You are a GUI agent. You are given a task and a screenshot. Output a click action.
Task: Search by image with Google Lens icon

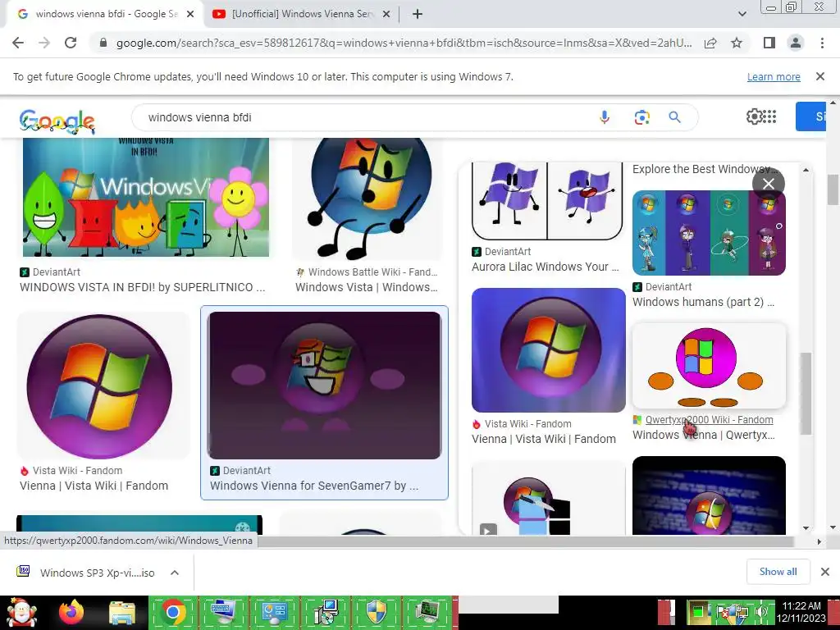point(641,117)
